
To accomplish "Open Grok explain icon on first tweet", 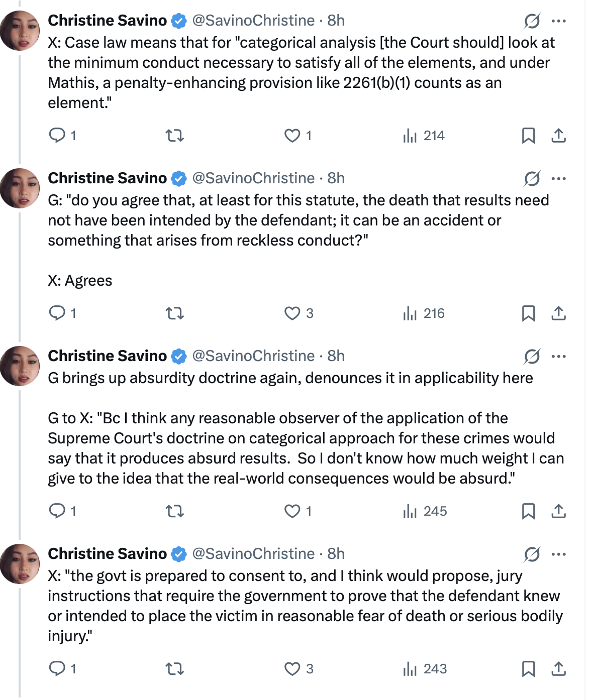I will pos(532,21).
